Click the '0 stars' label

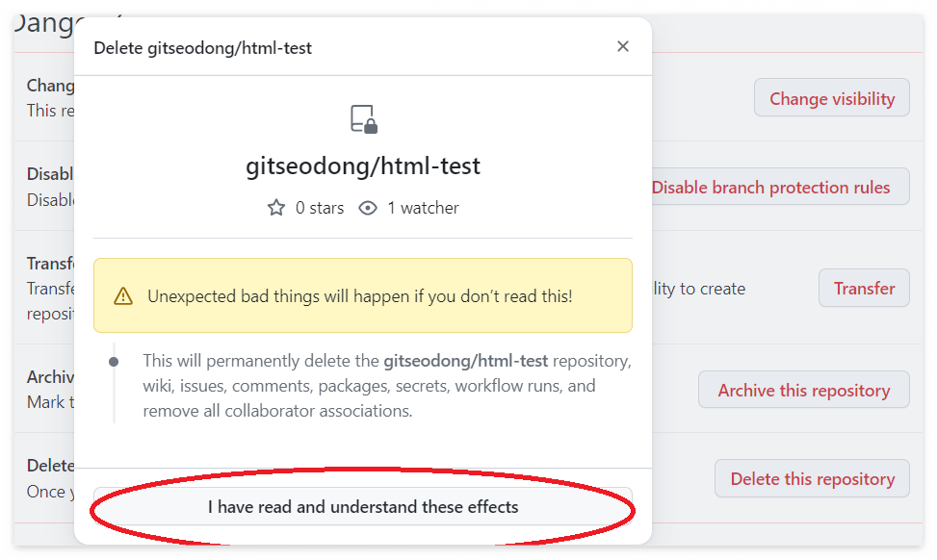pyautogui.click(x=316, y=208)
